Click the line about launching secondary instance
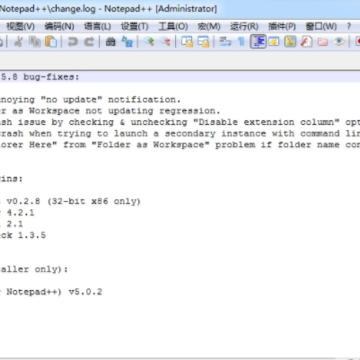Screen dimensions: 360x360 [x=180, y=133]
